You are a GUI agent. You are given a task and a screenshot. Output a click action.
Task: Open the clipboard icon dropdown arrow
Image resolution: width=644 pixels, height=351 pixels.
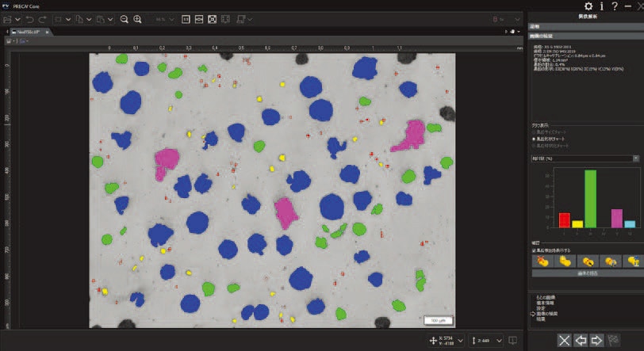coord(110,19)
